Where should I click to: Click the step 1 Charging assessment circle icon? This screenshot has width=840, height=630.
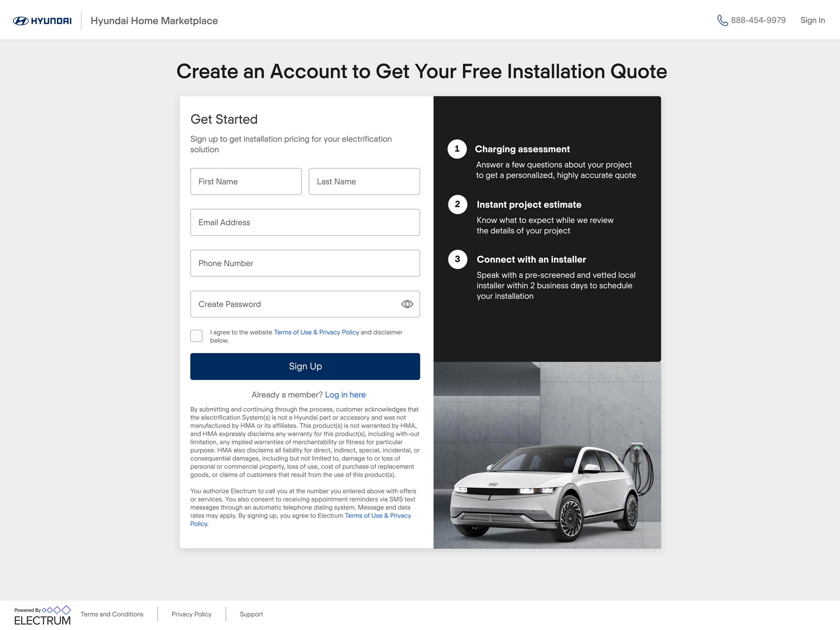tap(457, 149)
